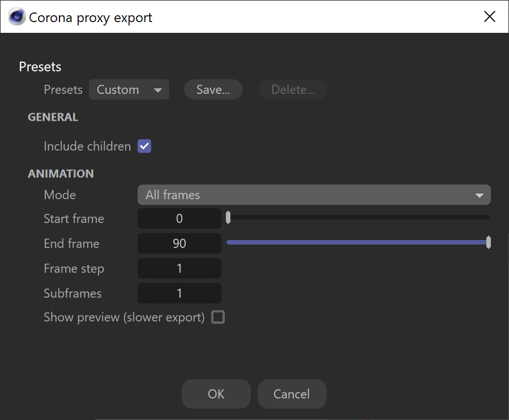Click the Cancel button

coord(292,394)
